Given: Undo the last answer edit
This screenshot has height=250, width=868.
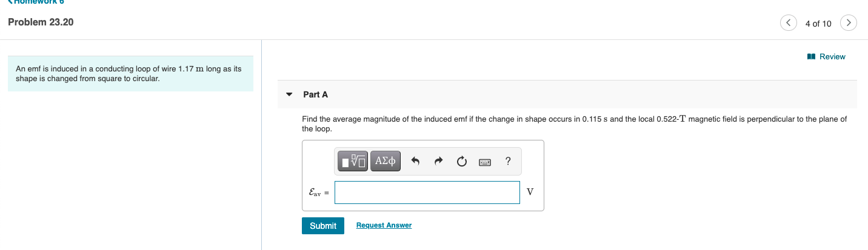Looking at the screenshot, I should [415, 161].
